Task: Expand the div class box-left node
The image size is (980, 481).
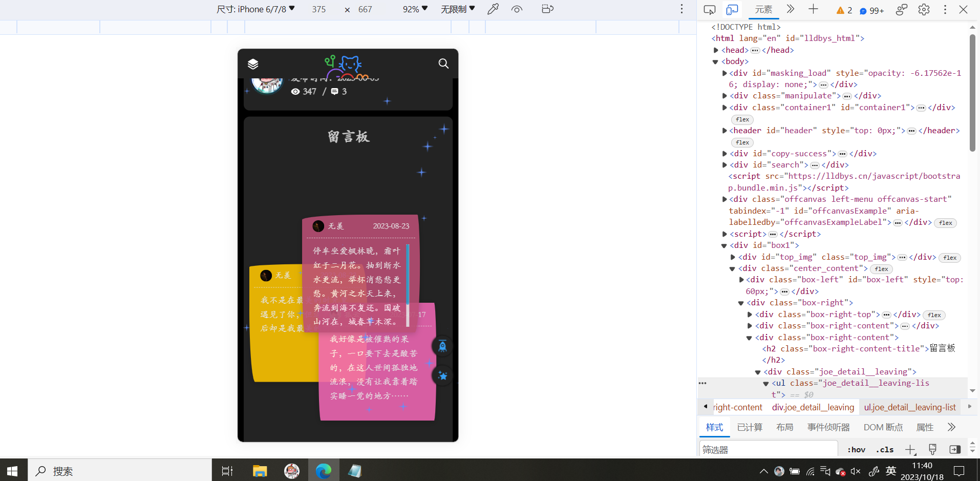Action: coord(741,280)
